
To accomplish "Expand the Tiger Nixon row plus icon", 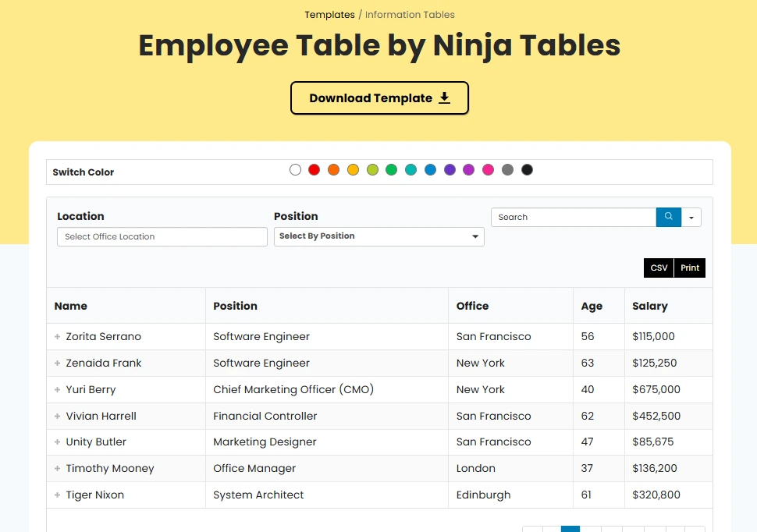I will pyautogui.click(x=57, y=495).
